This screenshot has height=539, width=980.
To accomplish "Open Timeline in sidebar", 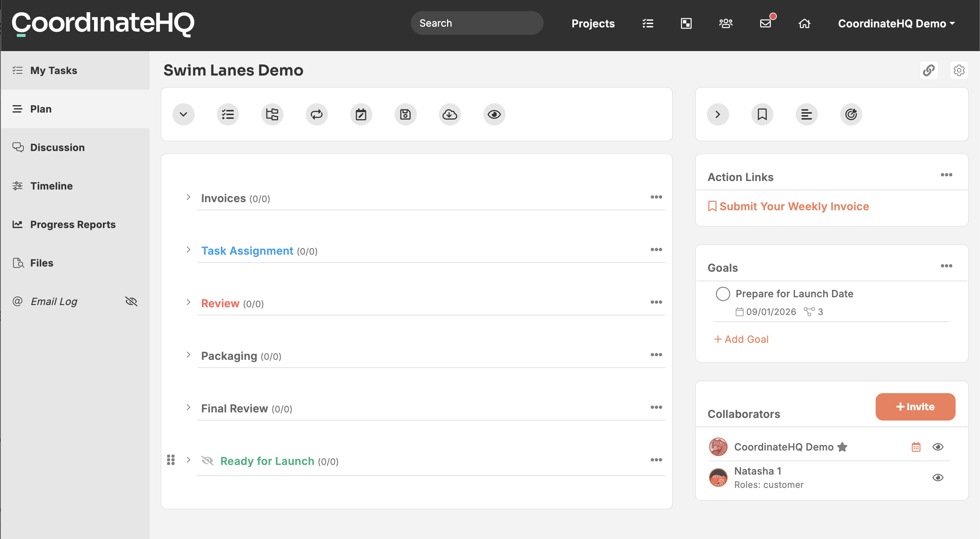I will [75, 186].
